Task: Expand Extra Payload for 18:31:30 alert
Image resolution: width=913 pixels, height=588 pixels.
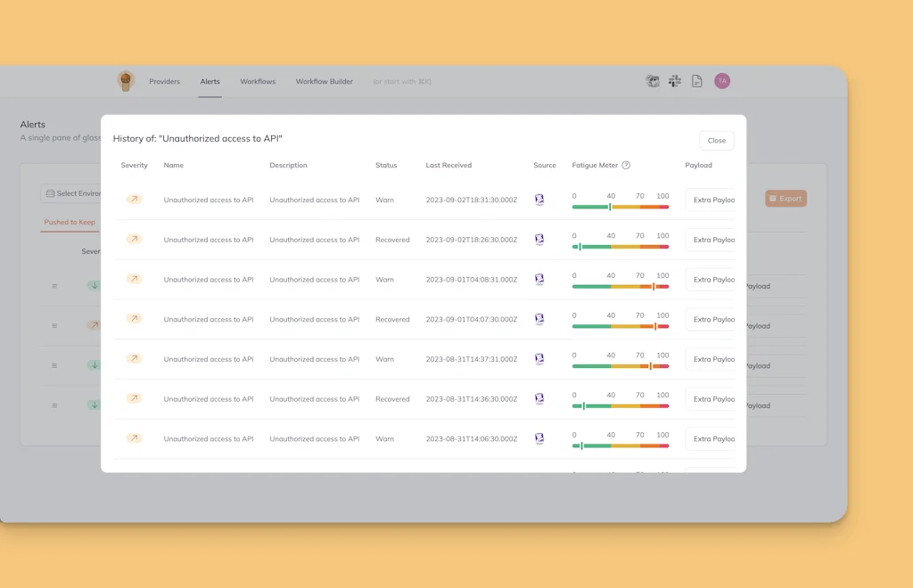Action: (712, 200)
